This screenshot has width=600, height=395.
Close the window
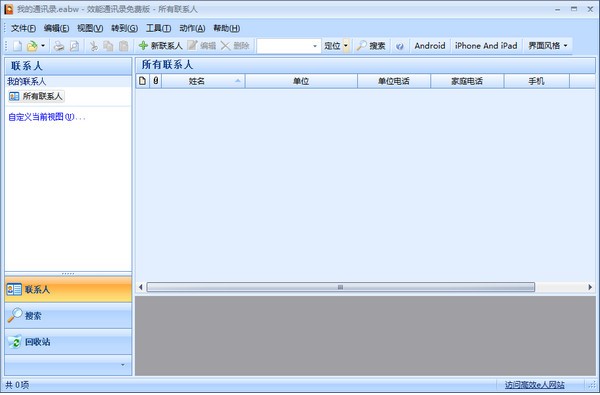(x=590, y=9)
